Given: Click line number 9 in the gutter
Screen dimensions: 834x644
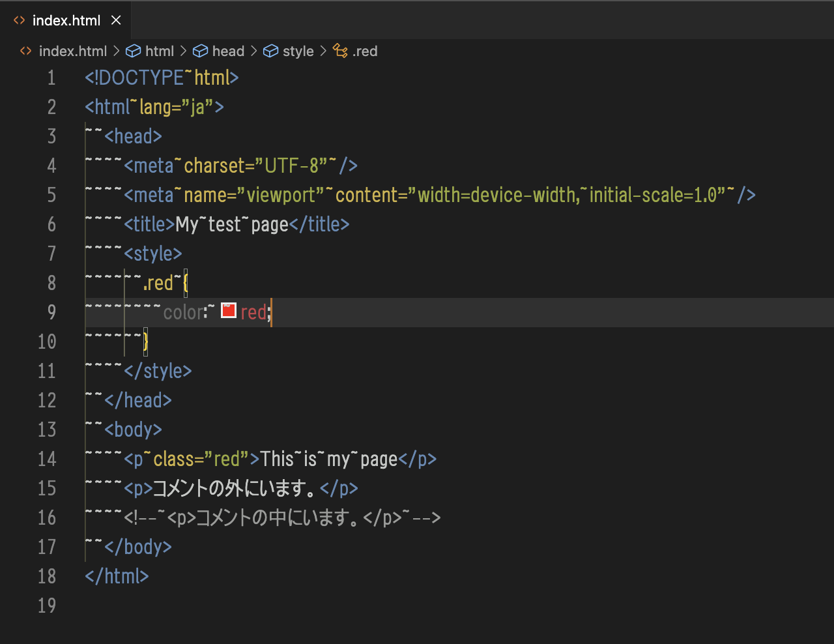Looking at the screenshot, I should point(51,312).
